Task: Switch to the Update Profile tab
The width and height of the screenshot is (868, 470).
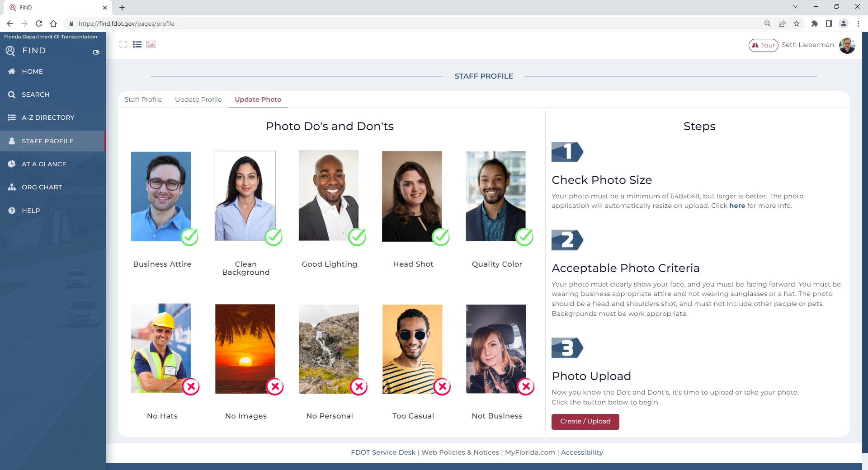Action: pos(198,99)
